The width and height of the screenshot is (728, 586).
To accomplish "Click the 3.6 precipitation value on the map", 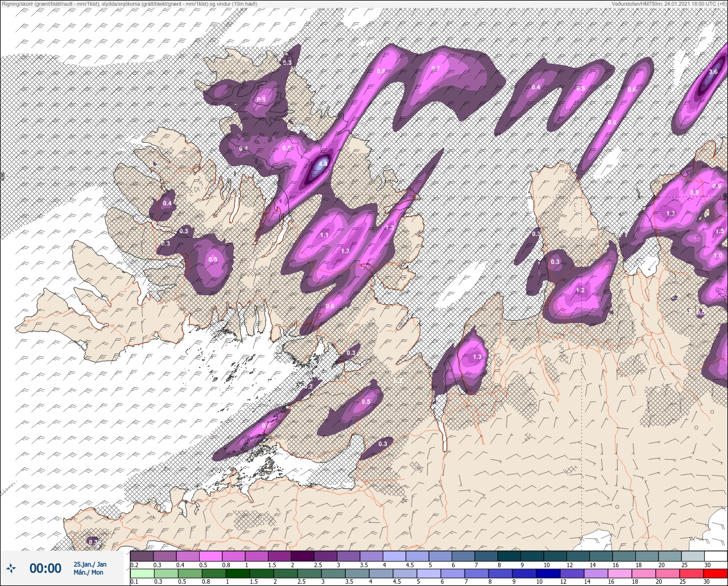I will tap(713, 72).
